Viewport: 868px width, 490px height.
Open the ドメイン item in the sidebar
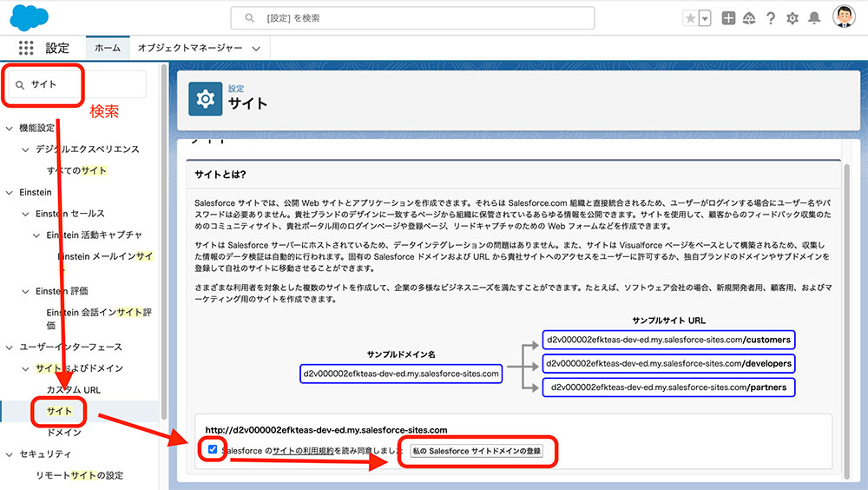point(63,433)
